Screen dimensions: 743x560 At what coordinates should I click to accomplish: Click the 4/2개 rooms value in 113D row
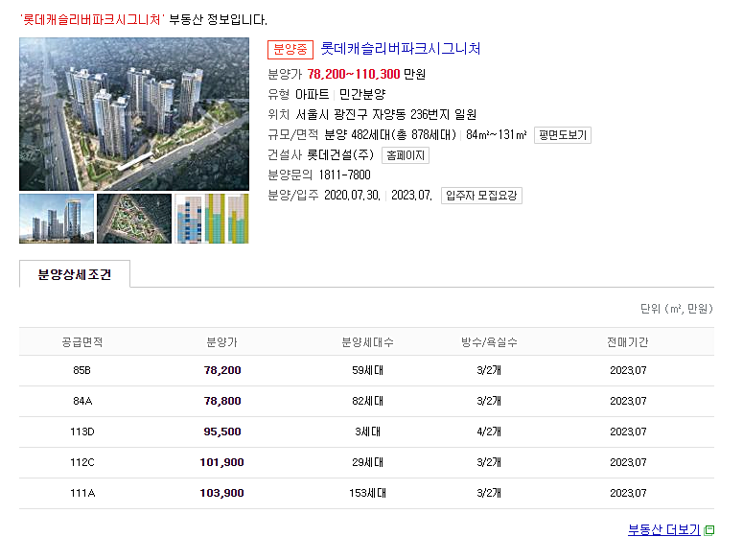(x=489, y=432)
